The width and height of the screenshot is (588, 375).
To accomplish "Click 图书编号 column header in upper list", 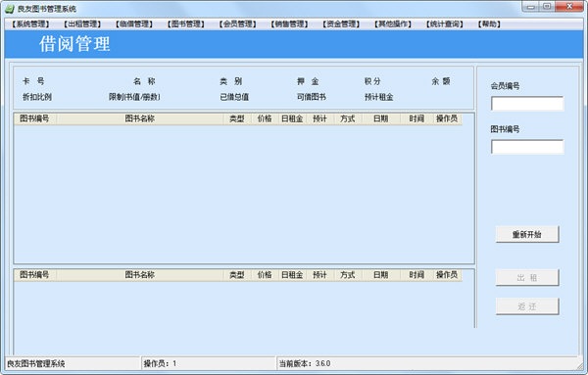I will pos(34,118).
